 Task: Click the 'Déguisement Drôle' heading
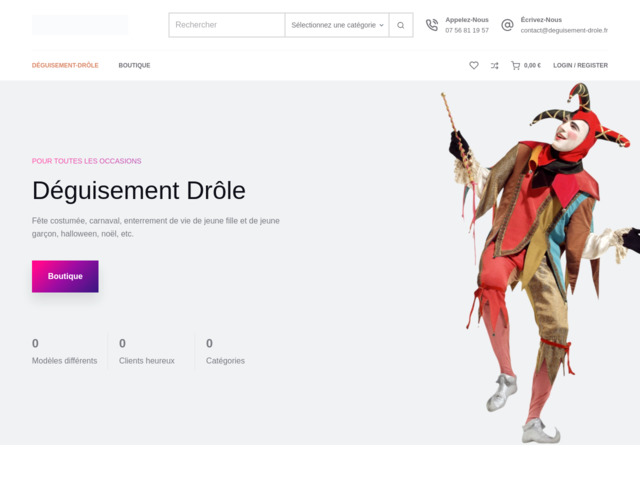coord(138,191)
